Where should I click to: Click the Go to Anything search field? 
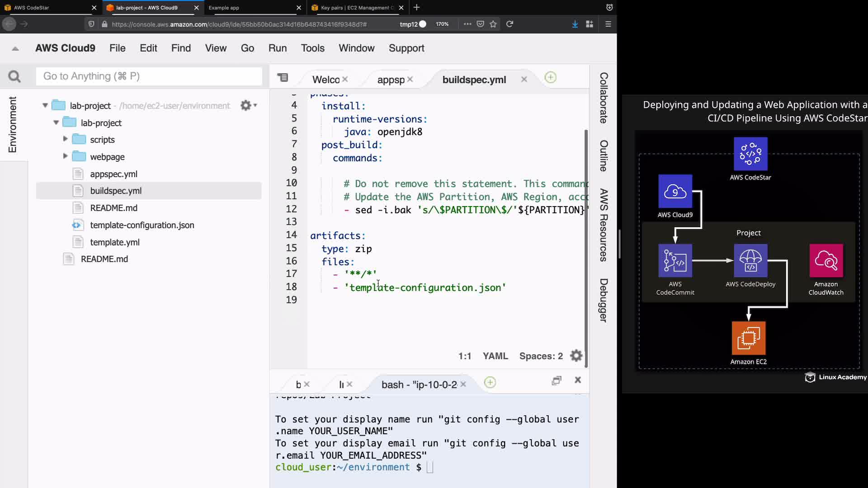pos(149,76)
